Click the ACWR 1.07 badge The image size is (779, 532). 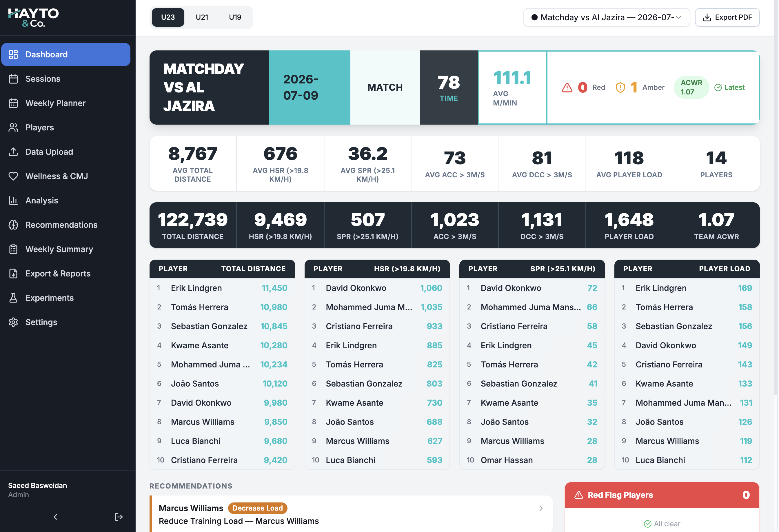pos(691,88)
